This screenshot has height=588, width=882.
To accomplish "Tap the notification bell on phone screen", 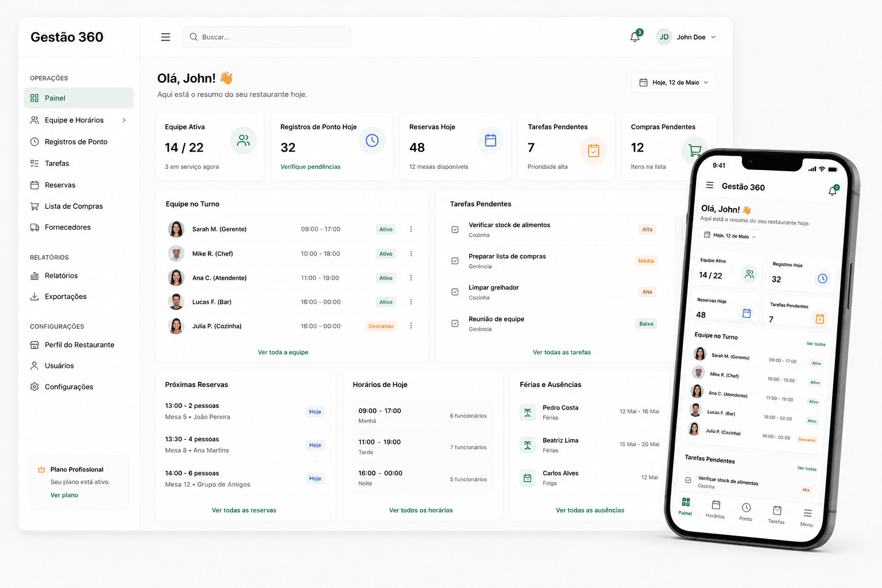I will coord(833,191).
